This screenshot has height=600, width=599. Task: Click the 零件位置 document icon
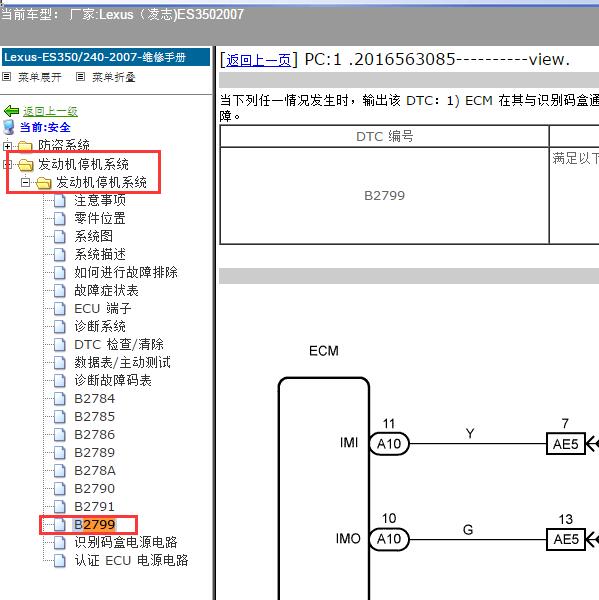click(60, 218)
